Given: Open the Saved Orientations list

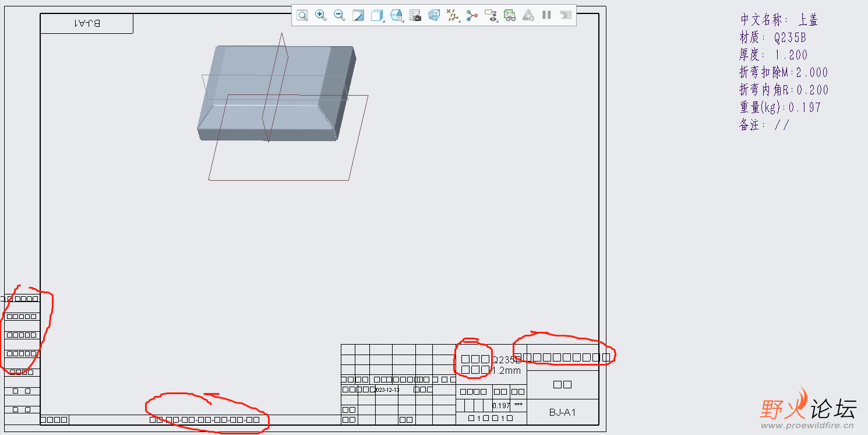Looking at the screenshot, I should click(397, 15).
